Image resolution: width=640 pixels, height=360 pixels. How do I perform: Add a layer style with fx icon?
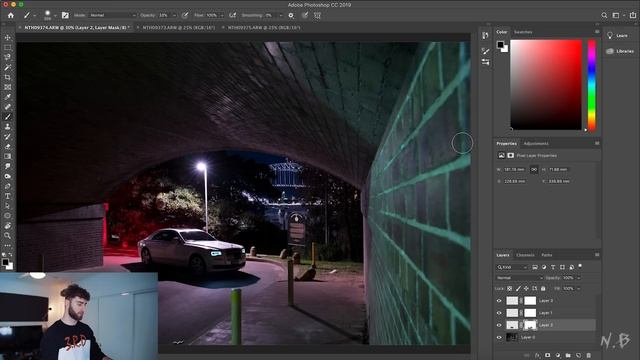tap(538, 356)
